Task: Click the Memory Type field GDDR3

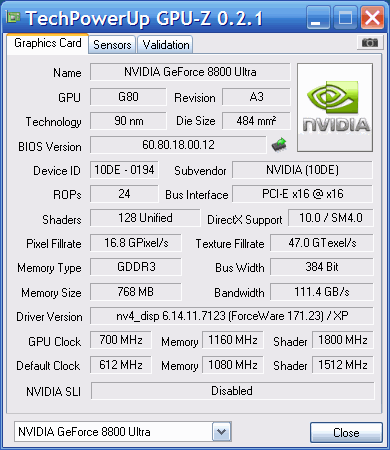Action: pyautogui.click(x=136, y=267)
